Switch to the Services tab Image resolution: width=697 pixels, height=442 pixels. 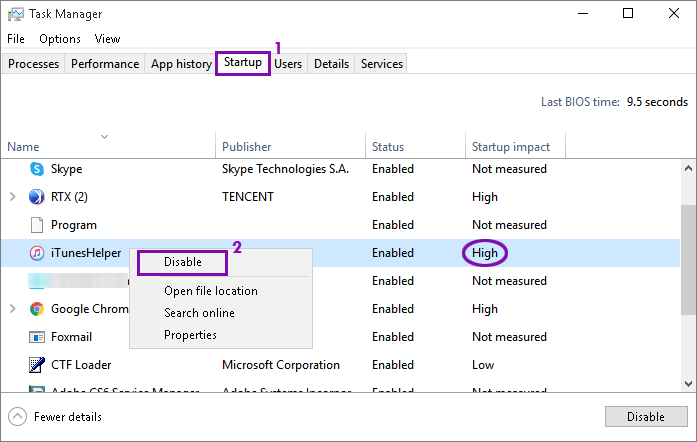point(382,64)
